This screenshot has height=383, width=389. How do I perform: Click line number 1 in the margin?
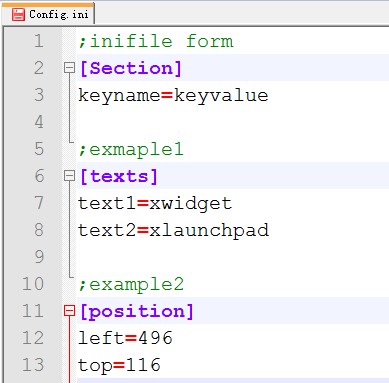(x=39, y=41)
